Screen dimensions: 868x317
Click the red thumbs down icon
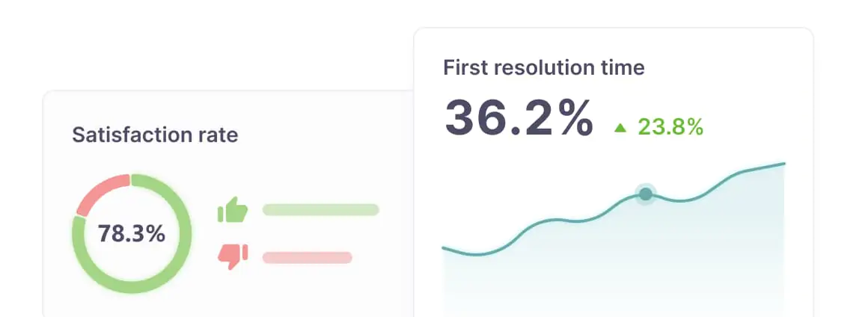pos(233,256)
